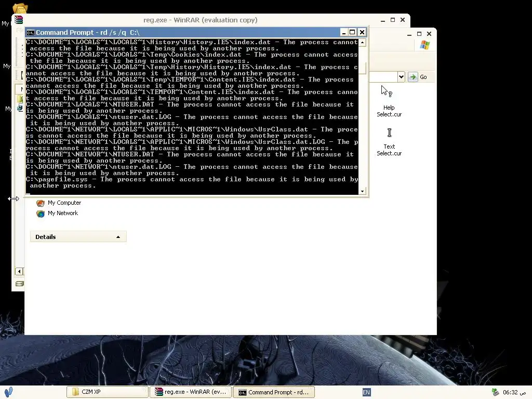532x399 pixels.
Task: Open My Network link icon
Action: pos(41,214)
